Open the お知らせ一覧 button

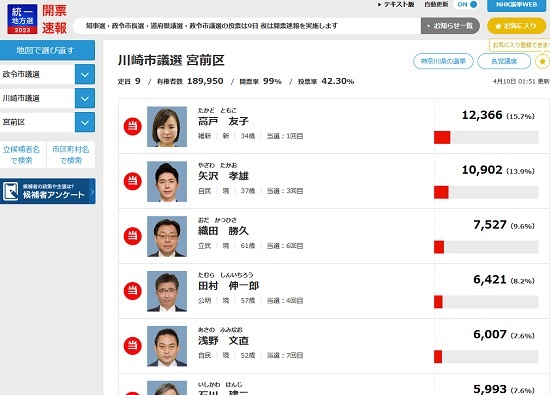pyautogui.click(x=450, y=26)
